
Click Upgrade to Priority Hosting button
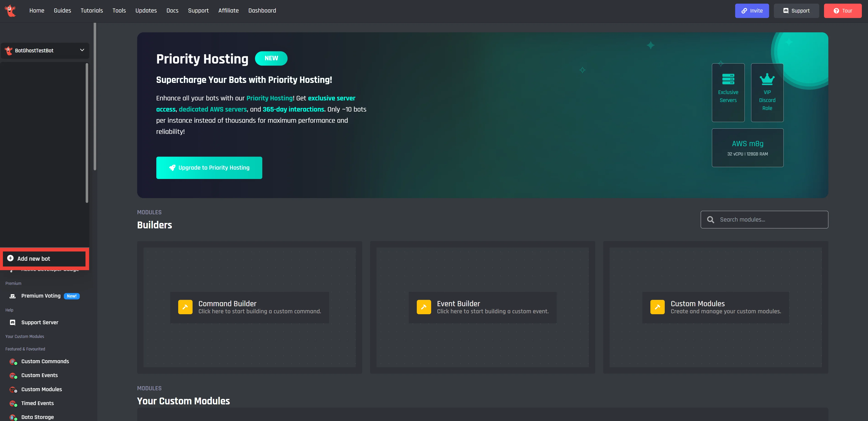click(x=209, y=168)
